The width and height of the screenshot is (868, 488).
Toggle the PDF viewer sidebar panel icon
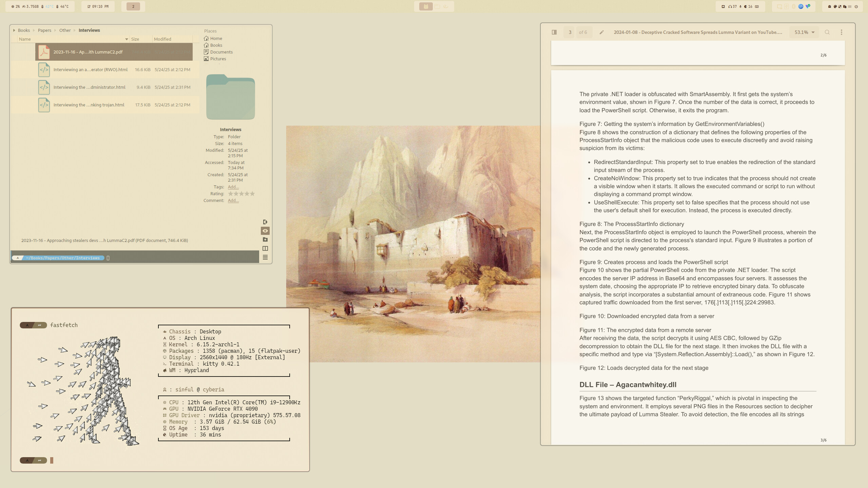(554, 32)
